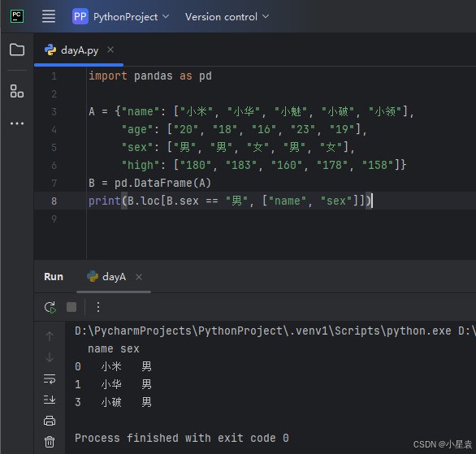Clear all console output with trash icon
The height and width of the screenshot is (454, 476).
pyautogui.click(x=50, y=442)
